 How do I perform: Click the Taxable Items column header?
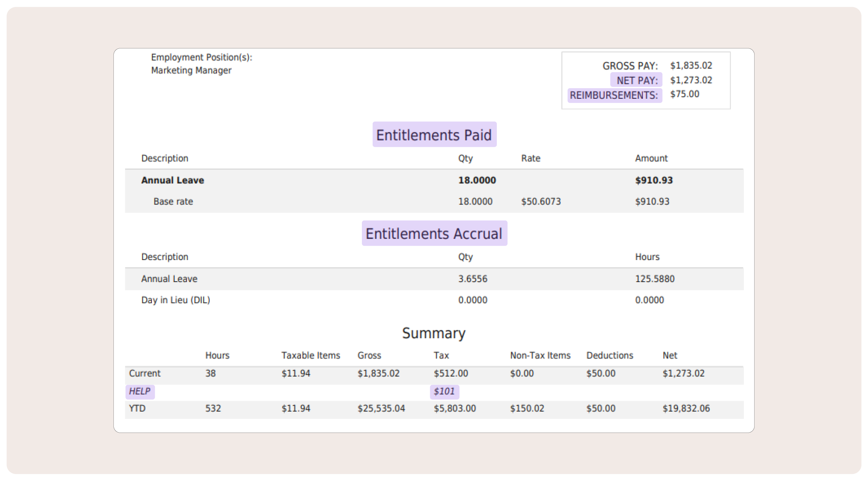coord(311,355)
